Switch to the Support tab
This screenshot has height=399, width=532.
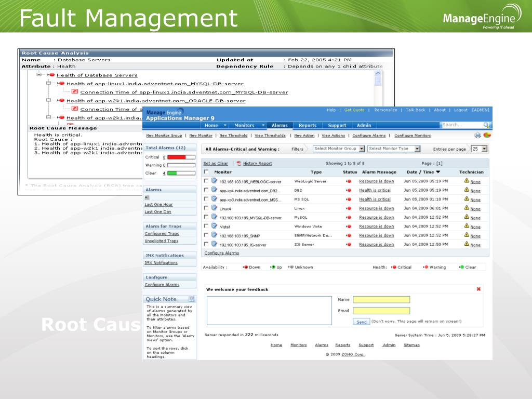(x=337, y=125)
